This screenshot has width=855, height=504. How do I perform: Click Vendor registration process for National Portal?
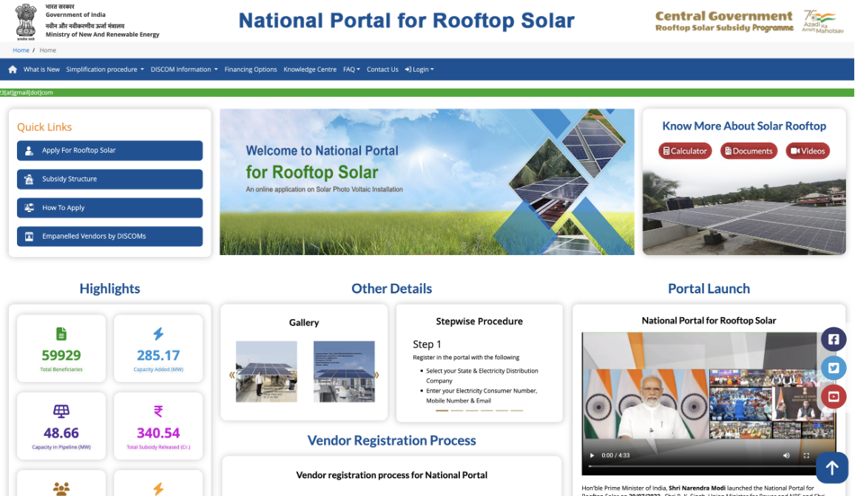391,475
